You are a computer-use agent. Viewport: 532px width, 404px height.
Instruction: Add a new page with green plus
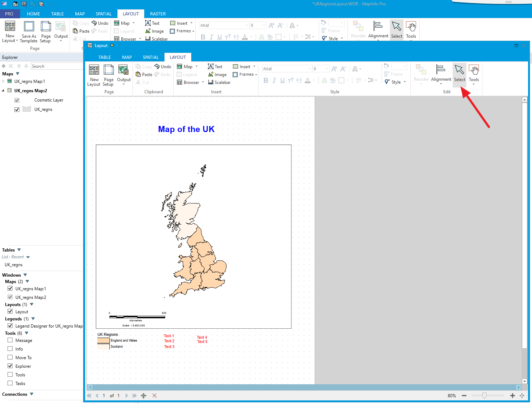(144, 395)
